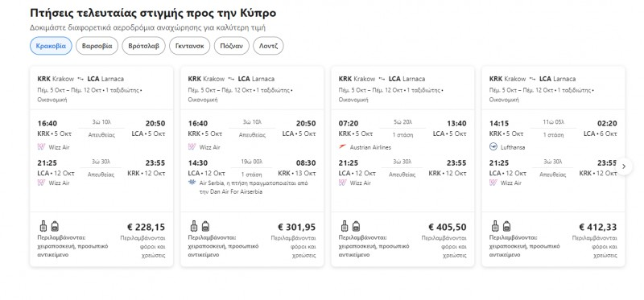
Task: Choose the Γκντανσκ departure chip
Action: 190,46
